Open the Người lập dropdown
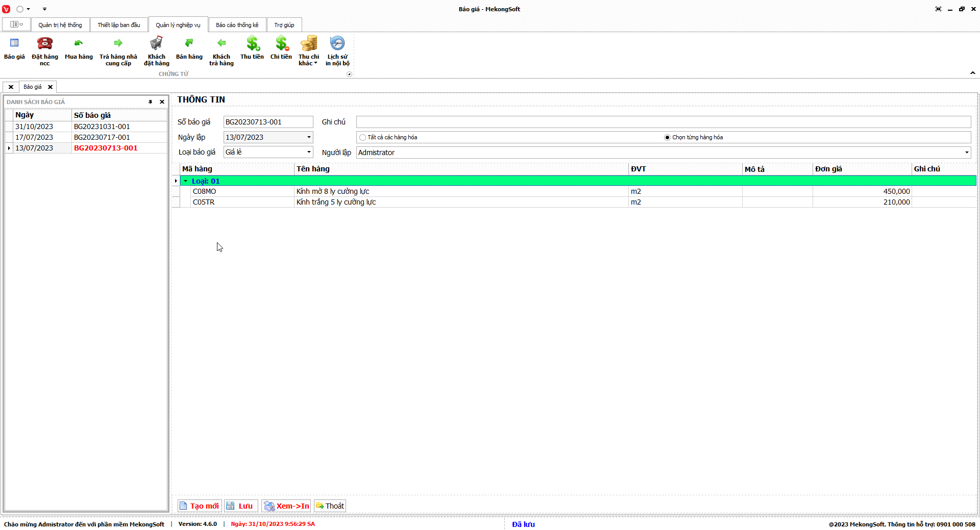 [967, 153]
